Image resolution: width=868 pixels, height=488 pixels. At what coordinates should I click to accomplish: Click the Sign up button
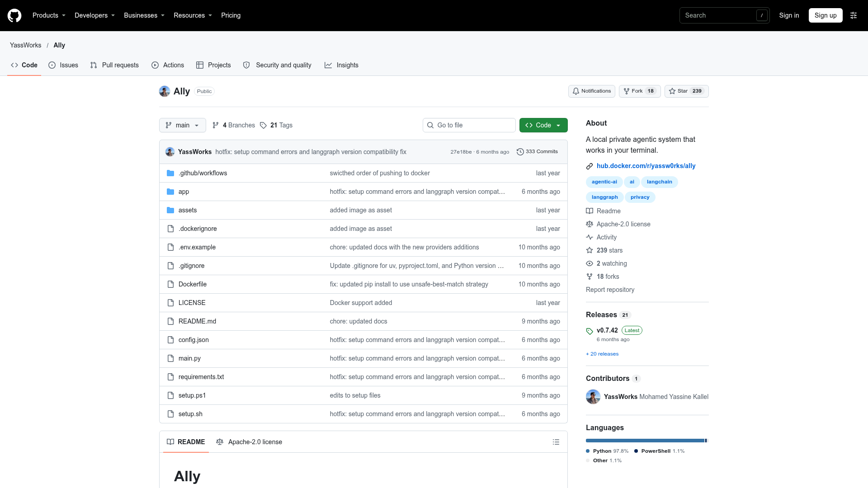[x=826, y=15]
